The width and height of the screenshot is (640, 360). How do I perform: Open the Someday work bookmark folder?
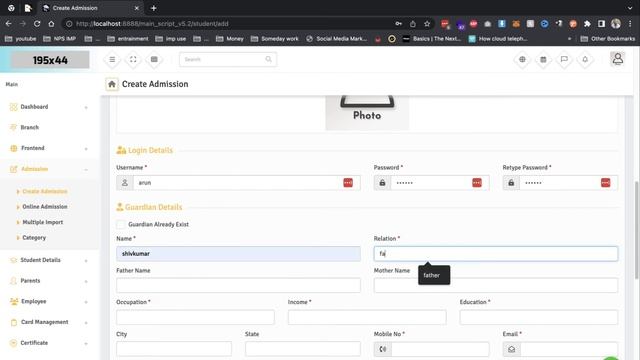[275, 39]
